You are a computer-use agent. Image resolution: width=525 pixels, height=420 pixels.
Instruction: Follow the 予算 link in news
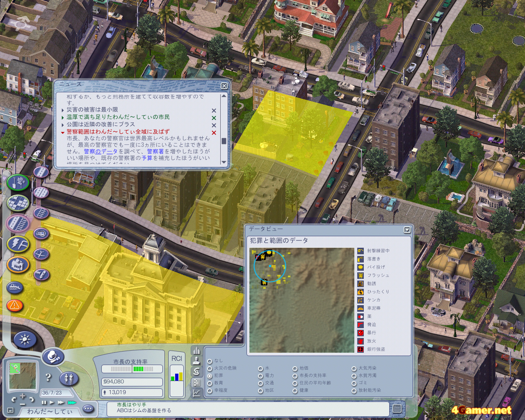pos(147,158)
